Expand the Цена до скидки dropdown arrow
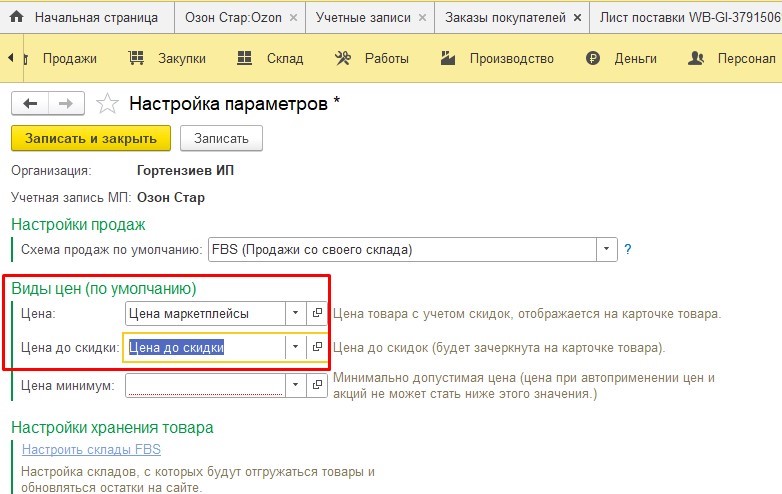The height and width of the screenshot is (494, 782). pyautogui.click(x=295, y=347)
